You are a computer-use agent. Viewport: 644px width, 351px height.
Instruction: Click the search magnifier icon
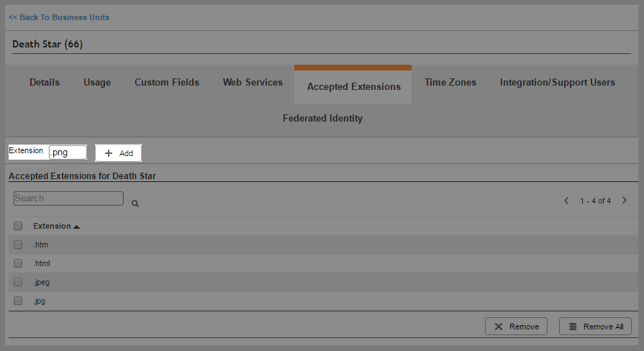pyautogui.click(x=135, y=204)
